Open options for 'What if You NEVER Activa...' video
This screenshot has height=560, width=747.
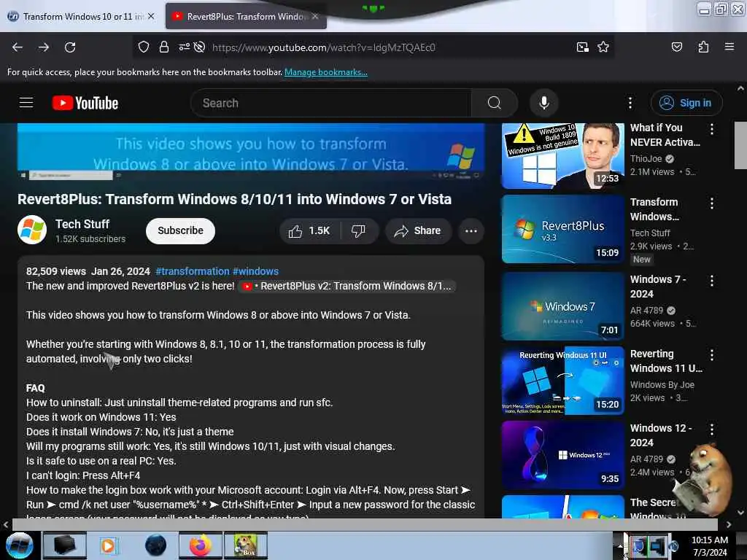click(x=712, y=128)
